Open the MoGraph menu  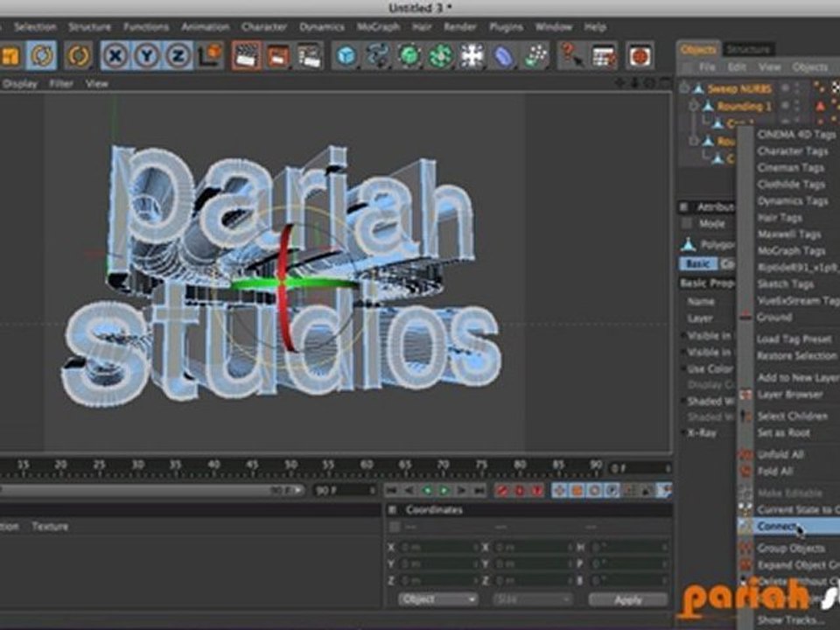378,27
